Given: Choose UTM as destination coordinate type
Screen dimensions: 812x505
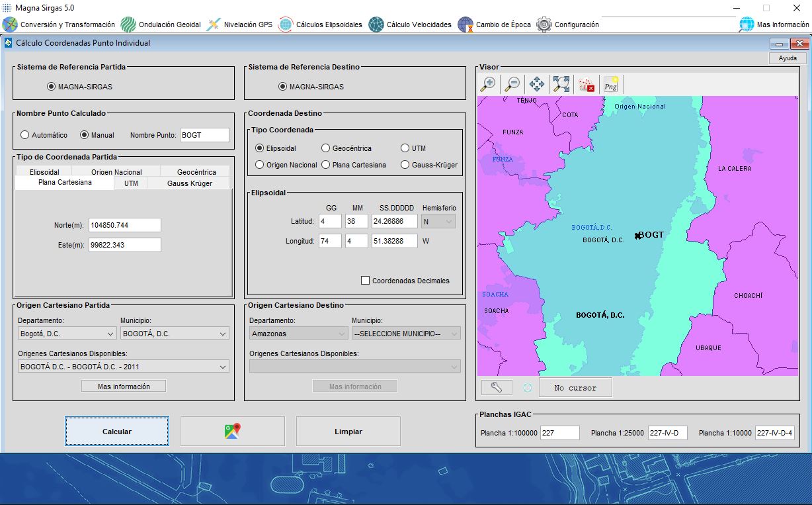Looking at the screenshot, I should pyautogui.click(x=405, y=148).
